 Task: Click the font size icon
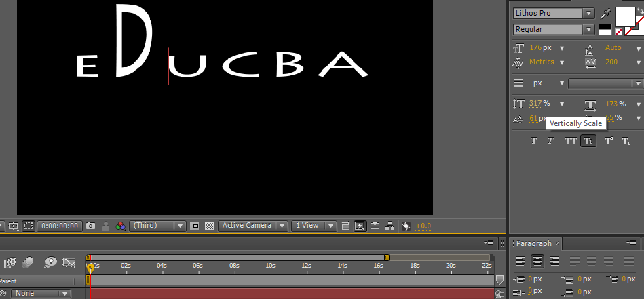coord(518,48)
